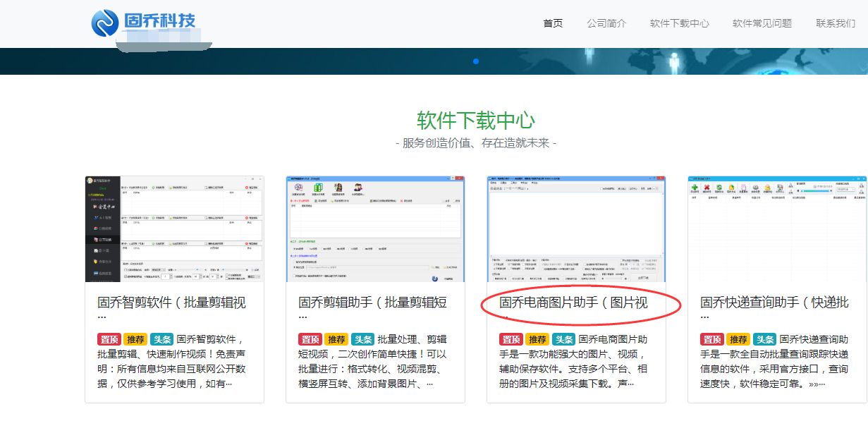Click the refresh icon in 快递查询助手 toolbar
The height and width of the screenshot is (421, 868).
click(718, 188)
